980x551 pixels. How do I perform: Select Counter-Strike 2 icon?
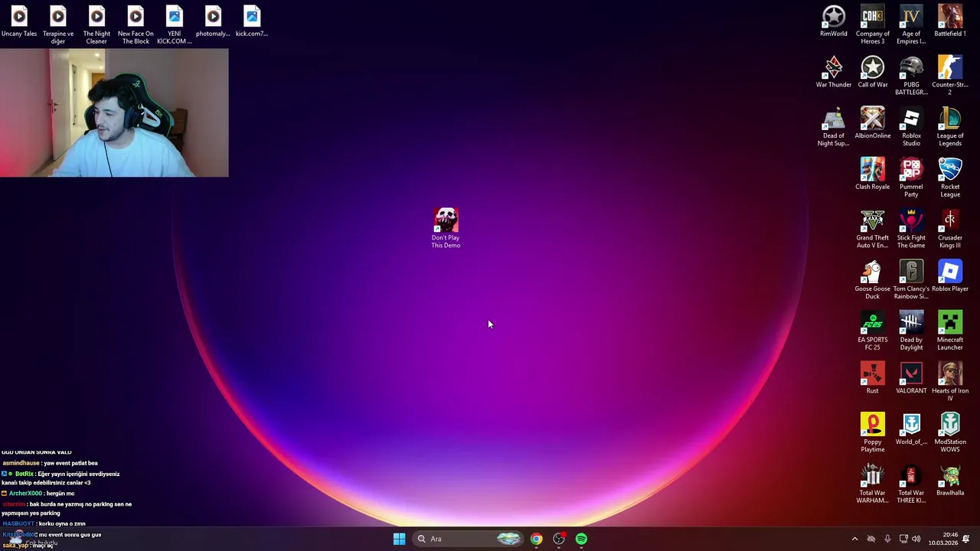[950, 76]
